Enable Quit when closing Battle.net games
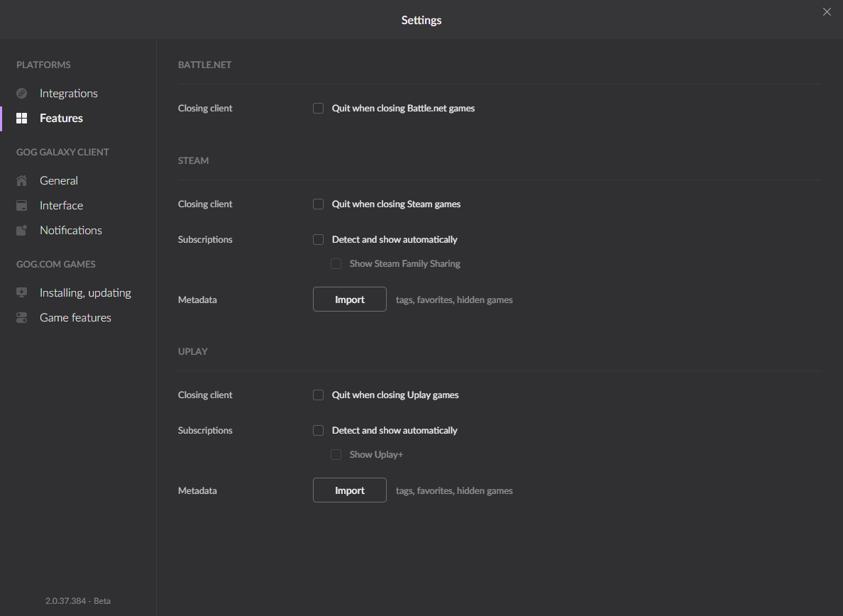Screen dimensions: 843x616 [319, 108]
